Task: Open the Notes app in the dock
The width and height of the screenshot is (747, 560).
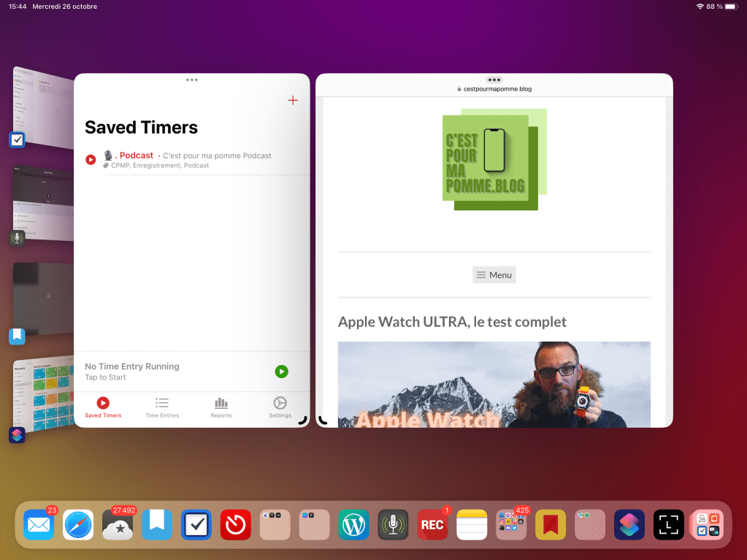Action: [472, 525]
